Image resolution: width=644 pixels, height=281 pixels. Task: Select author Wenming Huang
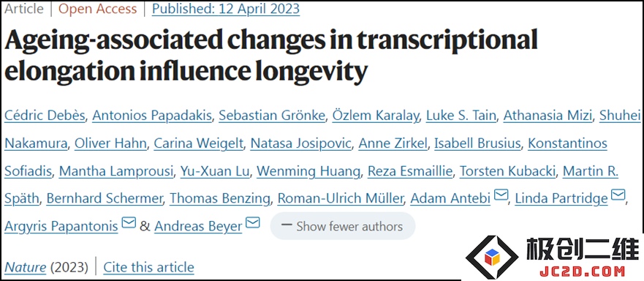click(308, 171)
